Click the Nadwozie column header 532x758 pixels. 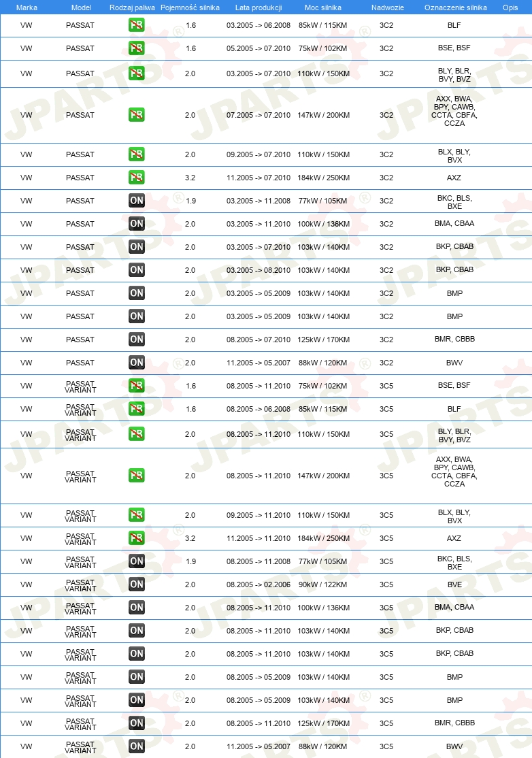coord(388,7)
